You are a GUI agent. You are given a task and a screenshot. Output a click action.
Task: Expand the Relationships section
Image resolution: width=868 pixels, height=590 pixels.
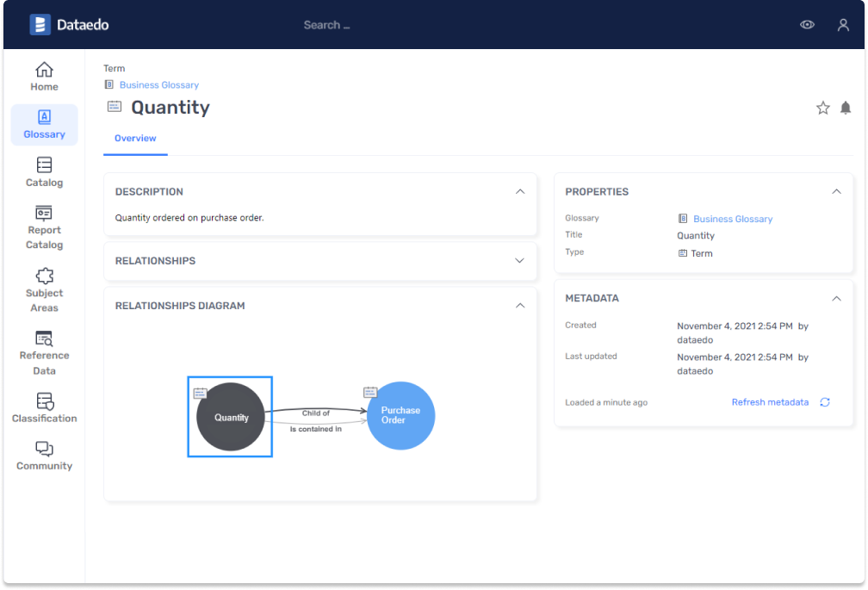519,260
